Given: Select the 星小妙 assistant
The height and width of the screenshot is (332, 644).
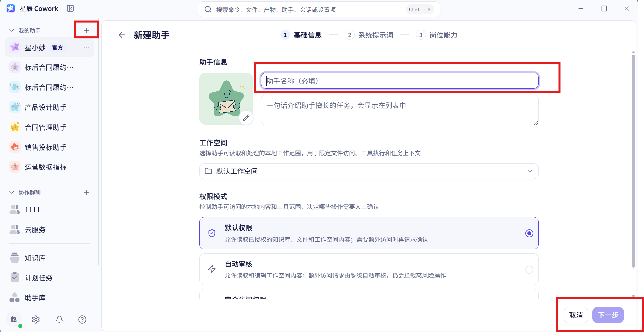Looking at the screenshot, I should pyautogui.click(x=50, y=48).
